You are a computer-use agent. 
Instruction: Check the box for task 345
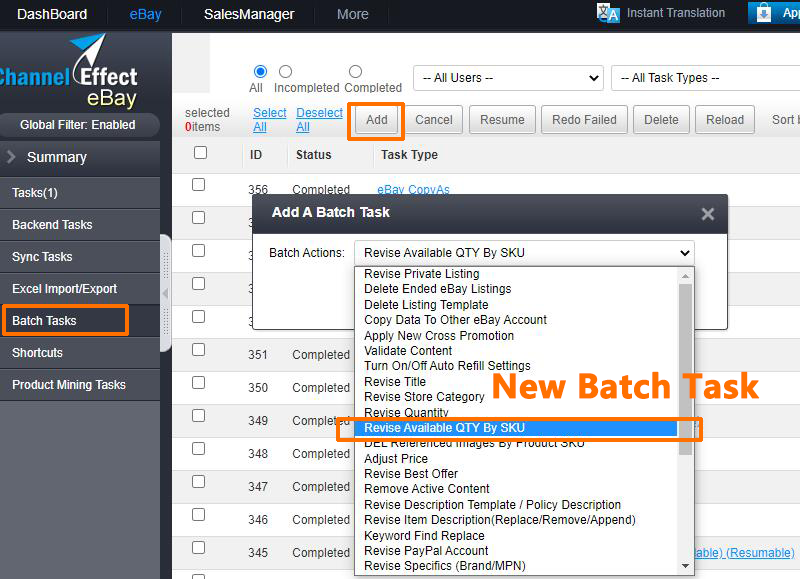tap(198, 548)
